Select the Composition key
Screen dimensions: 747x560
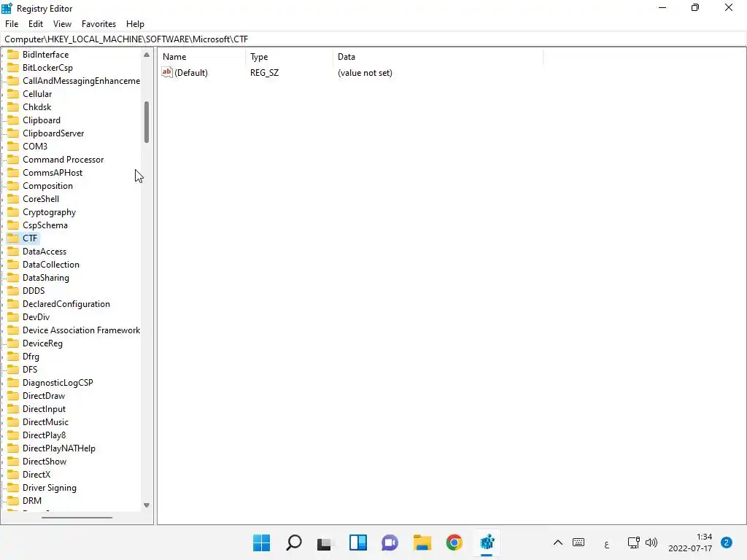coord(47,186)
